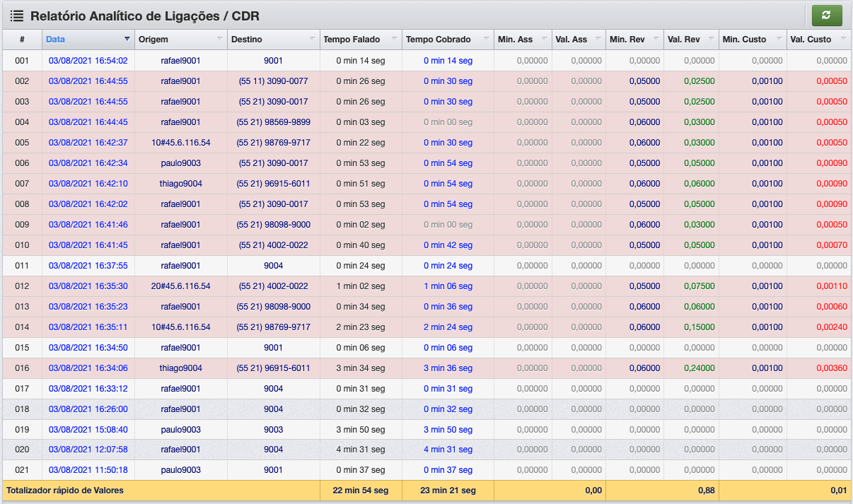Viewport: 853px width, 504px height.
Task: Click charged time 2 min 24 seg
Action: click(x=448, y=327)
